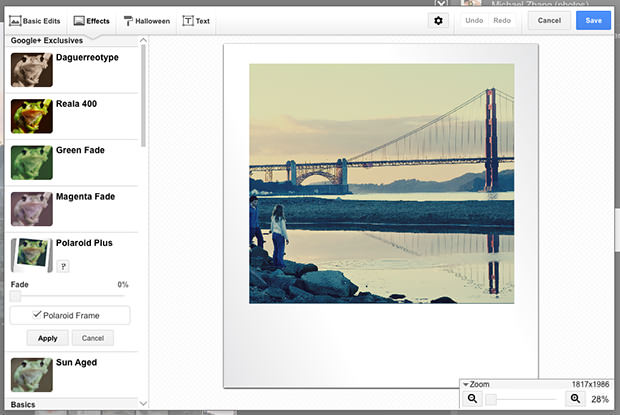Open settings gear menu
Image resolution: width=620 pixels, height=415 pixels.
click(438, 21)
